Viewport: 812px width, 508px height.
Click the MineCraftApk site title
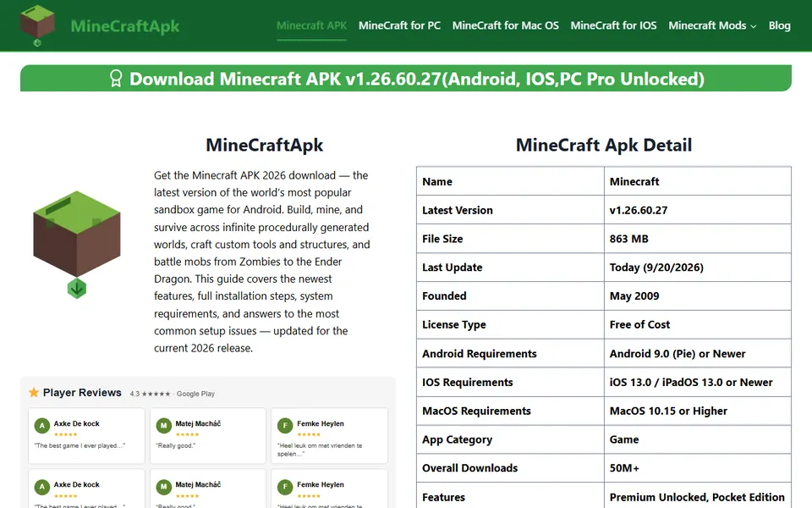(125, 26)
